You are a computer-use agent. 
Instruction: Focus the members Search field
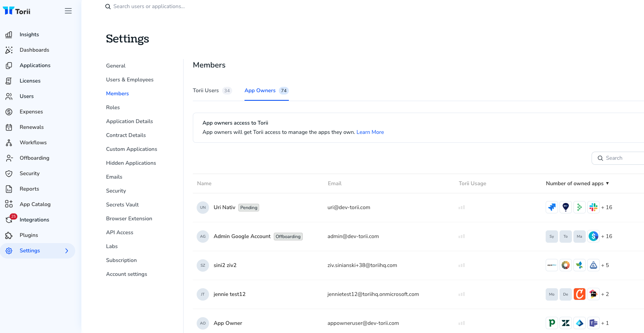tap(618, 158)
